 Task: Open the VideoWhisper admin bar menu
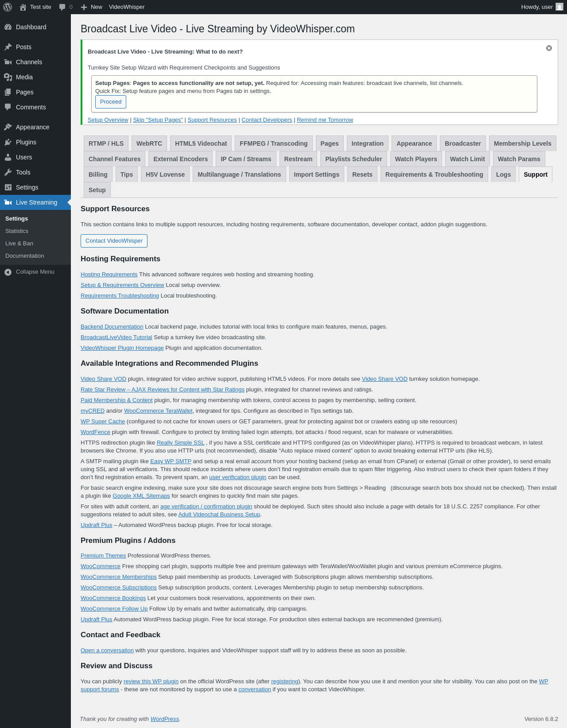(127, 7)
